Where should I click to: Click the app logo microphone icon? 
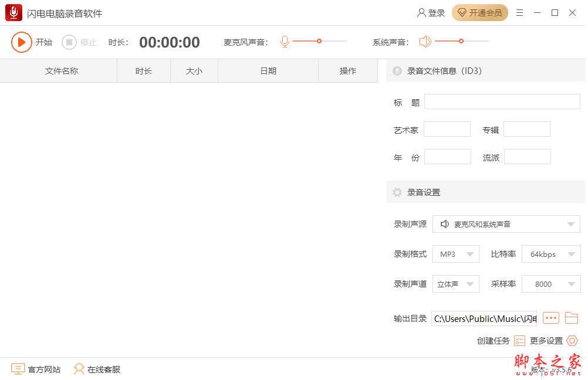coord(13,12)
